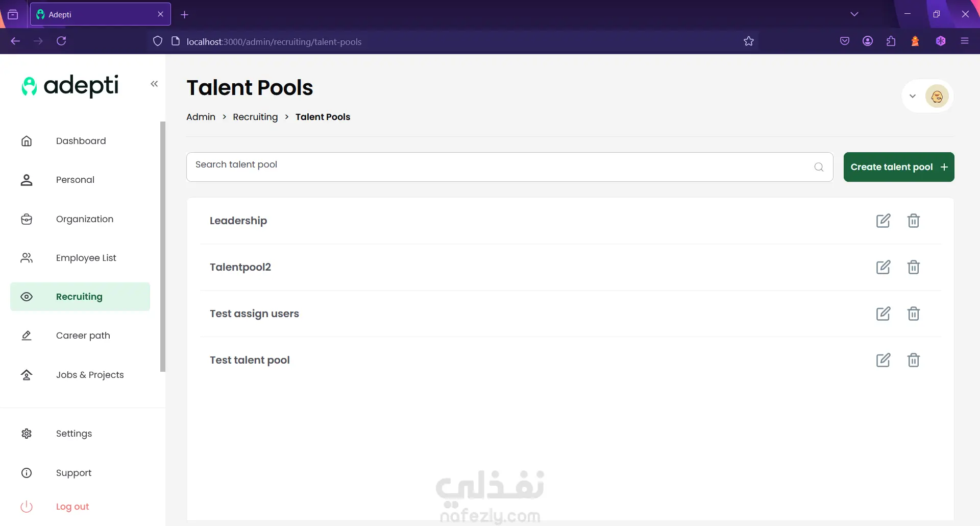Click the Create talent pool button
The width and height of the screenshot is (980, 526).
(x=898, y=167)
